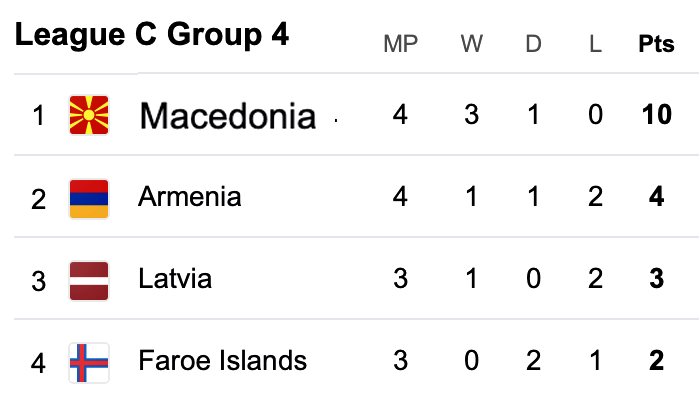Select the Faroe Islands team name
Screen dimensions: 699x404
click(x=222, y=360)
